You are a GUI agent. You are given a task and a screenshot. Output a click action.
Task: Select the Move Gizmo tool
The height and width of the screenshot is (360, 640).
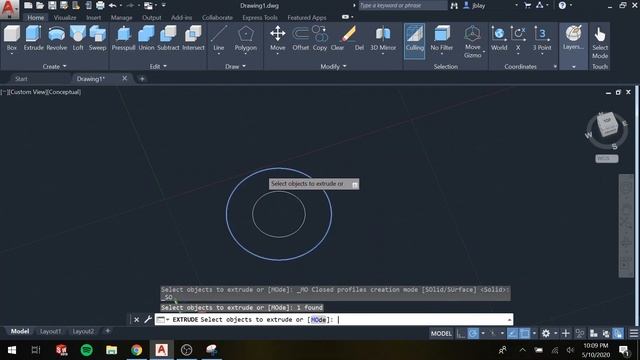(x=472, y=41)
